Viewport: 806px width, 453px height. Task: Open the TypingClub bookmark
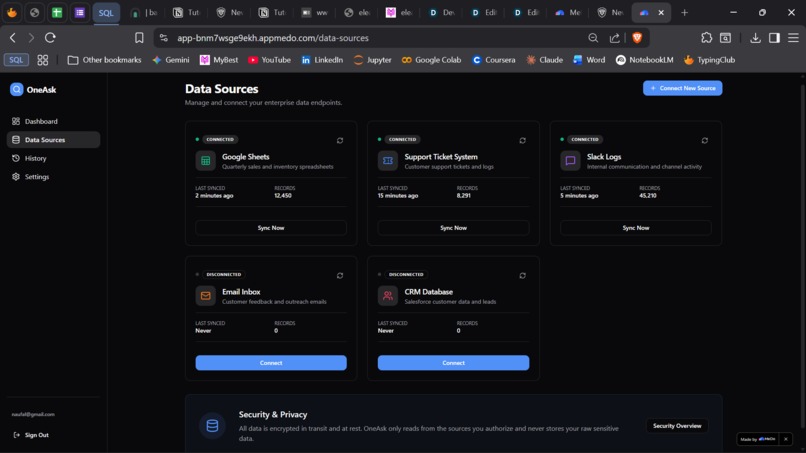pos(709,60)
